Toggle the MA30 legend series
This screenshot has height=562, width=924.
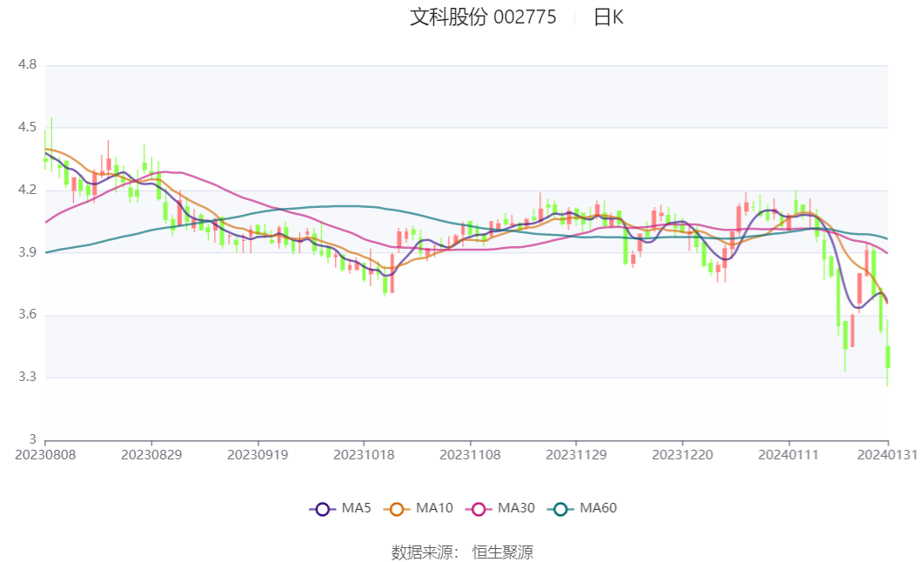(x=500, y=508)
